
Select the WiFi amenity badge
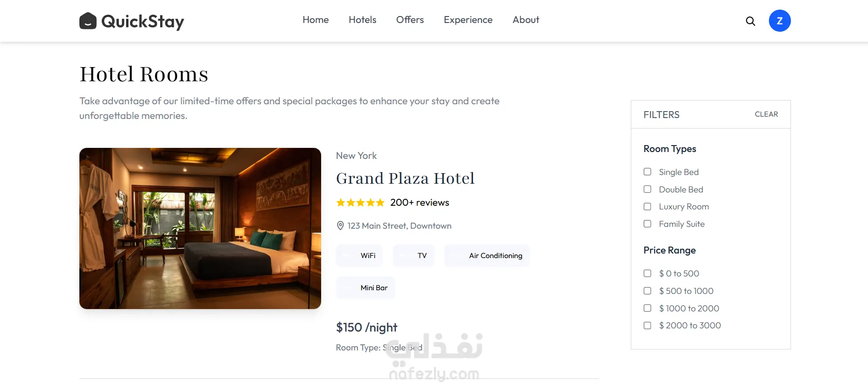(x=359, y=256)
